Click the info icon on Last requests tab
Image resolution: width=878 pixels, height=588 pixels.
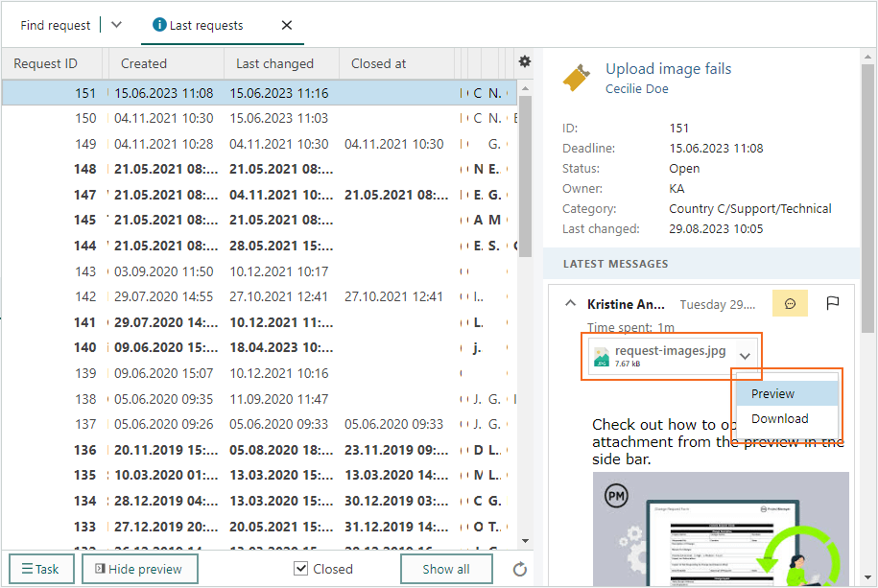pos(159,25)
